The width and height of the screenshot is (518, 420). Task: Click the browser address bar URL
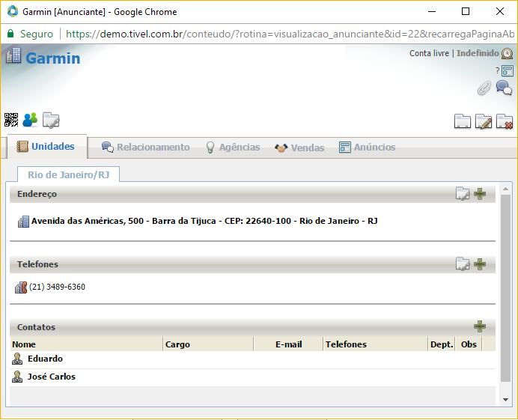coord(284,34)
